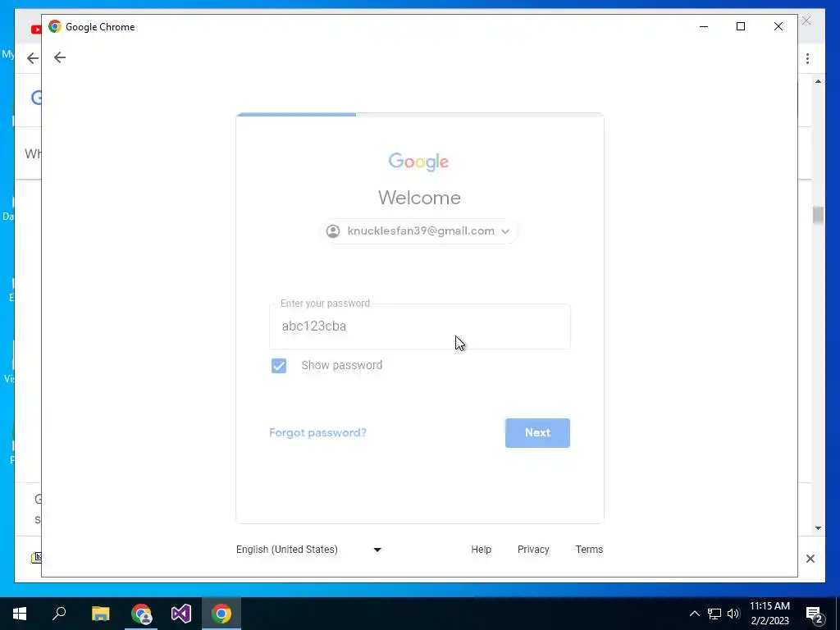Open File Explorer from the taskbar
This screenshot has width=840, height=630.
pos(100,614)
